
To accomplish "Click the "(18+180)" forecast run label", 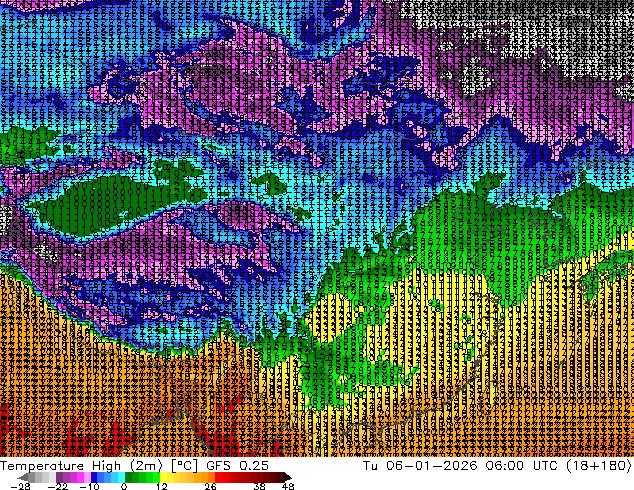I will coord(599,466).
